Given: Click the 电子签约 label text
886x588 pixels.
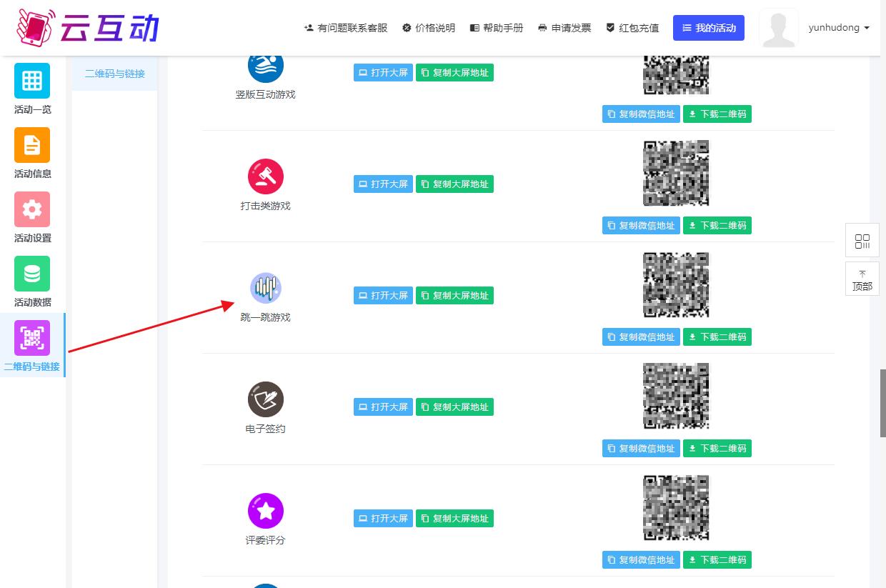Looking at the screenshot, I should [266, 429].
